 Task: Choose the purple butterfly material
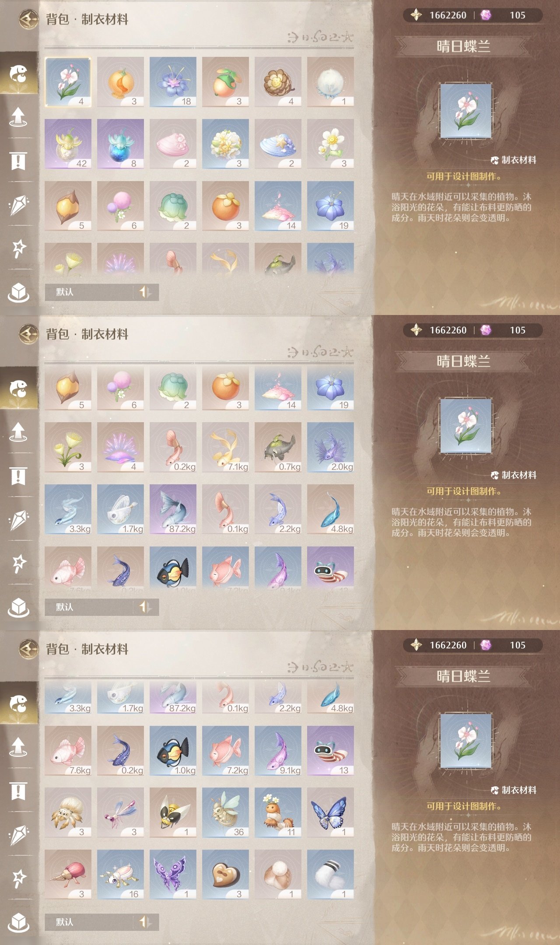[x=173, y=875]
